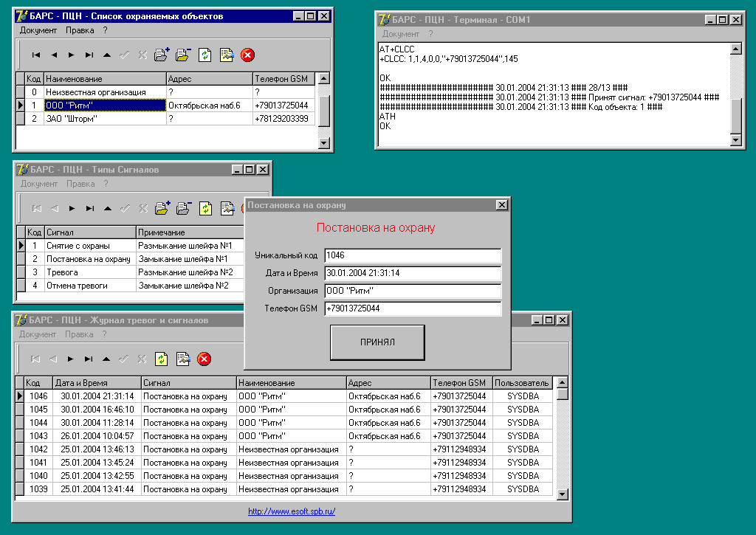Image resolution: width=756 pixels, height=535 pixels.
Task: Click report icon in signal types toolbar
Action: point(227,208)
